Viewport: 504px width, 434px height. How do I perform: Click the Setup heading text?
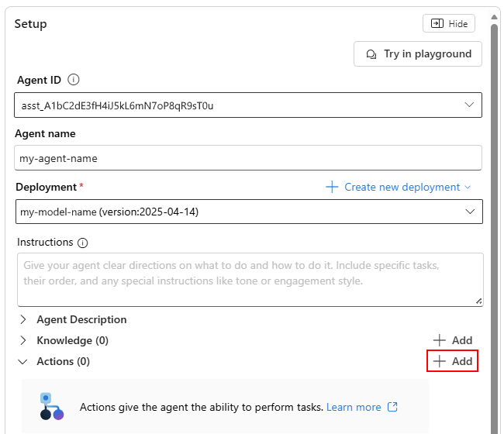click(30, 24)
